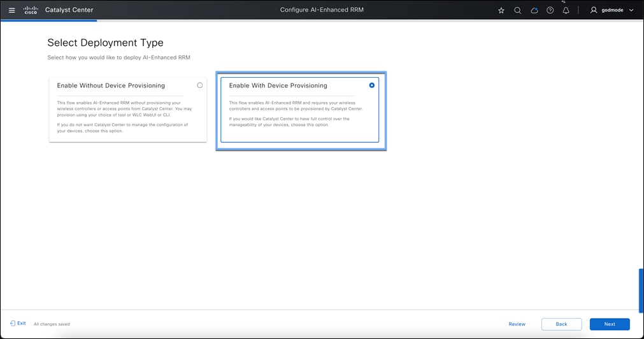Click 'If you do not want Catalyst Center' paragraph
This screenshot has width=644, height=339.
(x=122, y=128)
